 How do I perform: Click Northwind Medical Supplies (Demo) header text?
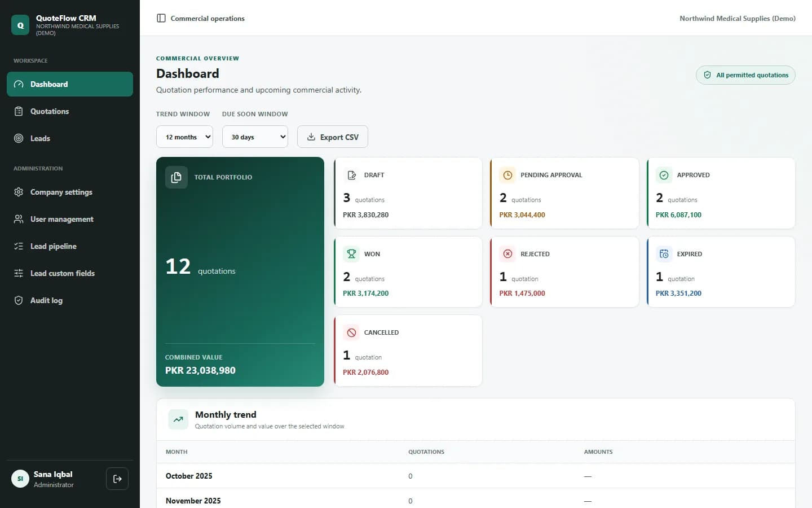click(738, 19)
